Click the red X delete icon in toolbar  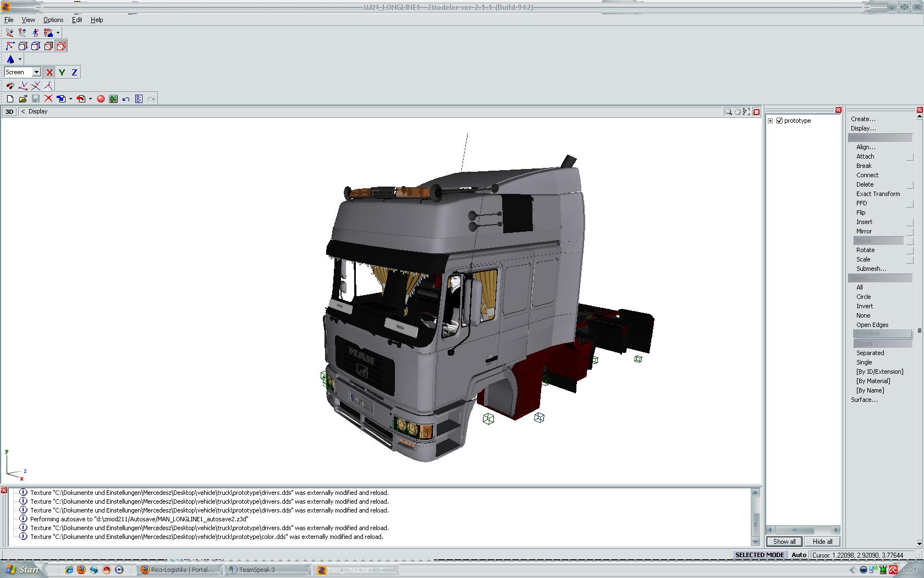[48, 99]
